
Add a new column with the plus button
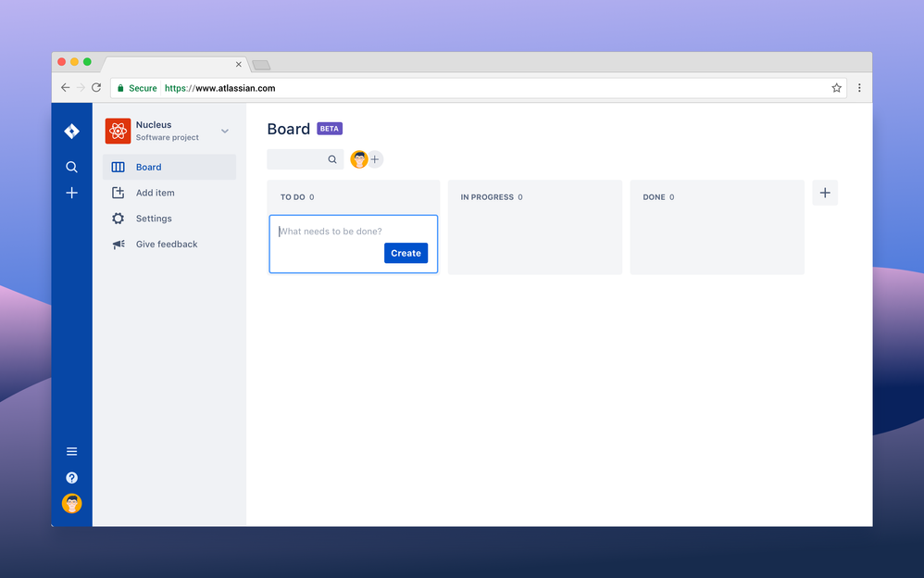click(825, 192)
